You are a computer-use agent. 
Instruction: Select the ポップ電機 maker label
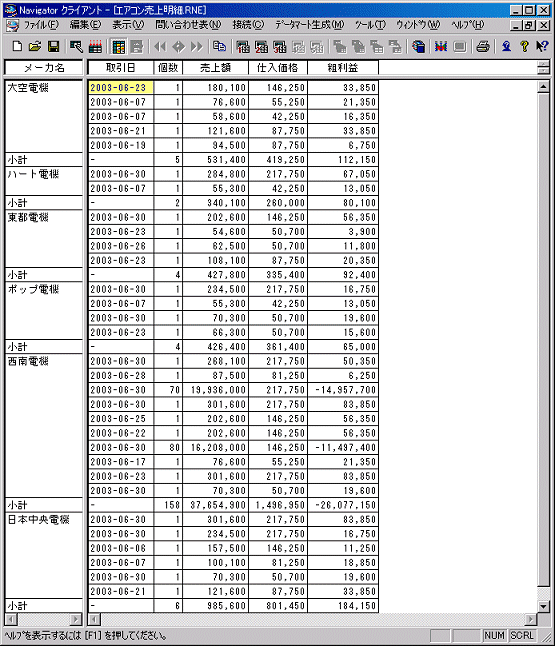[x=33, y=289]
